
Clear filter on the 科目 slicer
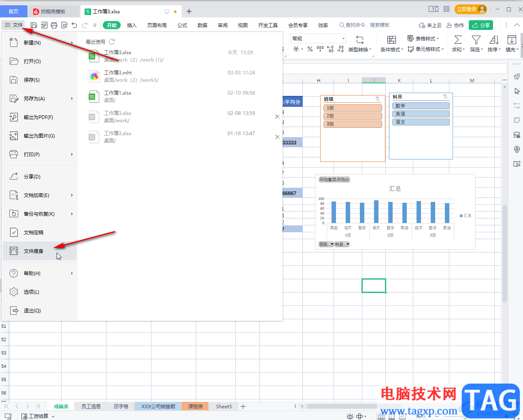pyautogui.click(x=445, y=97)
